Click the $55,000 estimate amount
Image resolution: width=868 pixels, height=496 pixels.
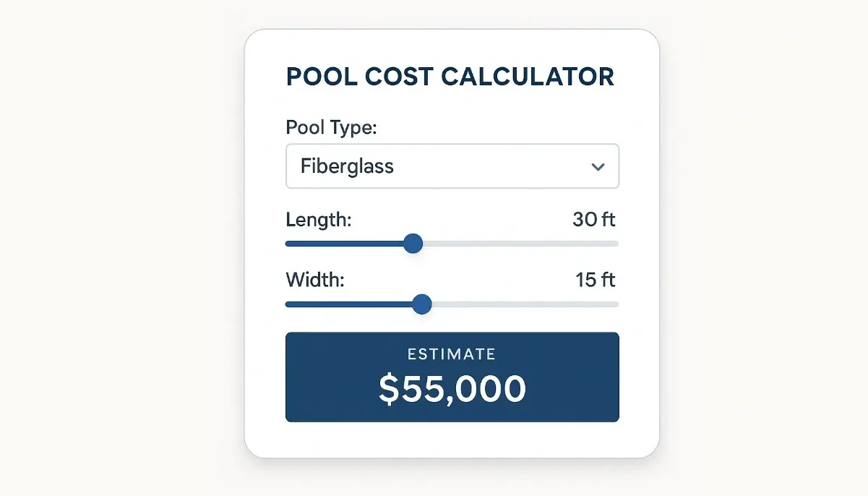pyautogui.click(x=452, y=389)
